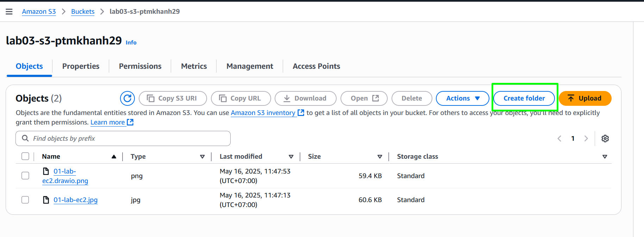Click the Open button

364,98
